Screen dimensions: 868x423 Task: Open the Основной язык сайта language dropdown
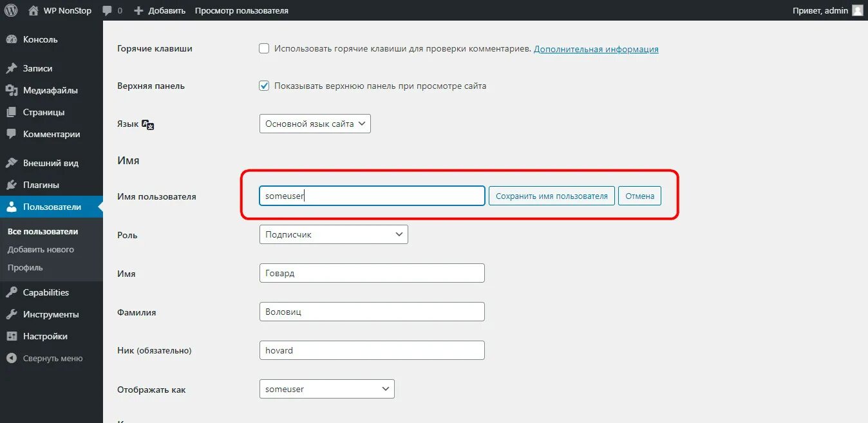315,124
